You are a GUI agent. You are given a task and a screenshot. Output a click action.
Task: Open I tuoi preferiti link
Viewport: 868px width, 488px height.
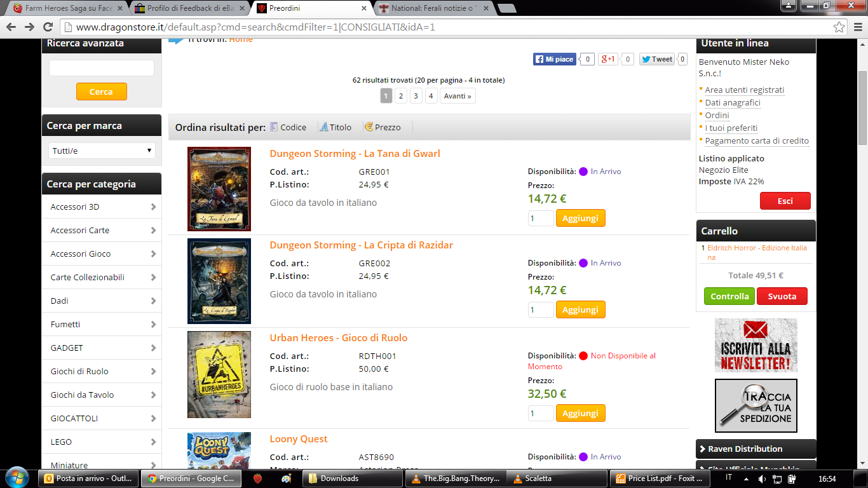click(731, 128)
